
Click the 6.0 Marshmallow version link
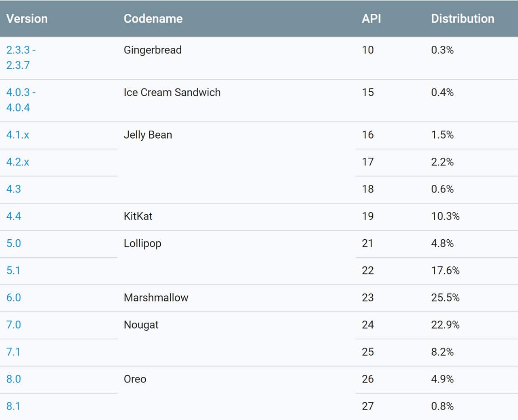(14, 297)
